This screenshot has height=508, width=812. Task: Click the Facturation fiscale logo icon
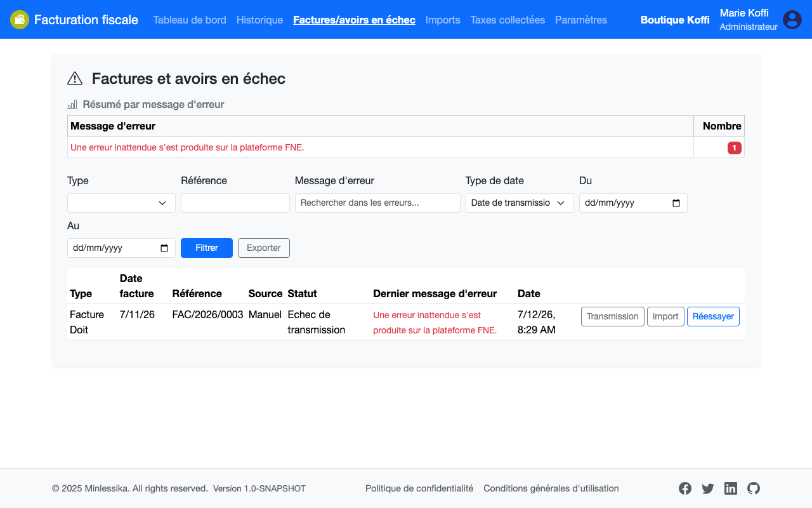20,20
